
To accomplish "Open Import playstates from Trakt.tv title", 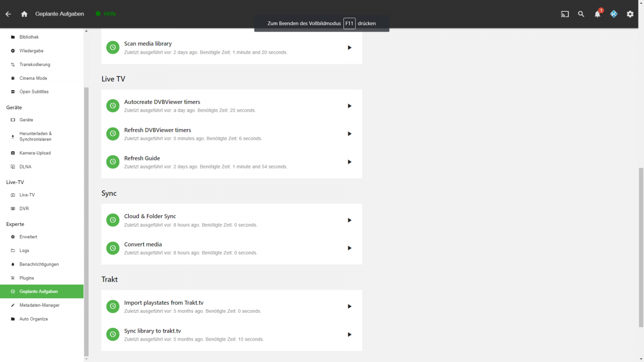I will (x=164, y=302).
